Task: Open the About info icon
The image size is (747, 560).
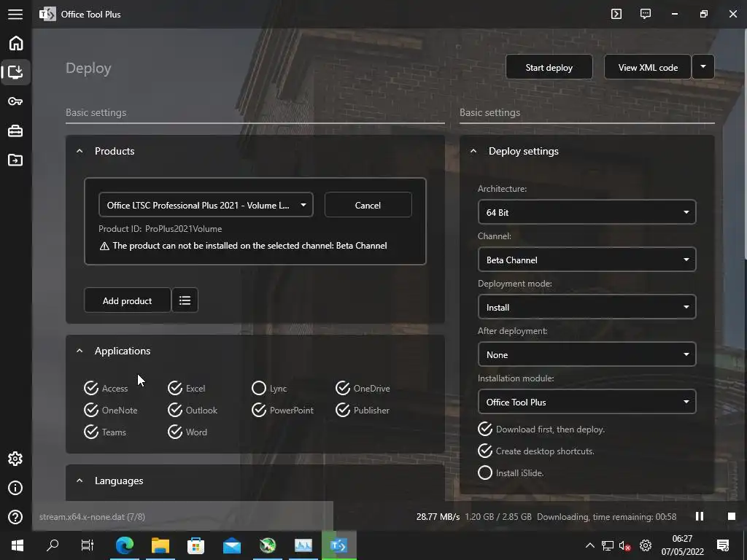Action: [x=16, y=488]
